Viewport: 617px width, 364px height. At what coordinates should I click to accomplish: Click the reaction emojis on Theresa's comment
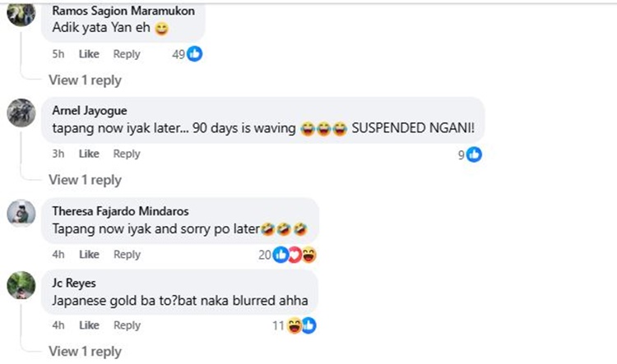[x=295, y=255]
